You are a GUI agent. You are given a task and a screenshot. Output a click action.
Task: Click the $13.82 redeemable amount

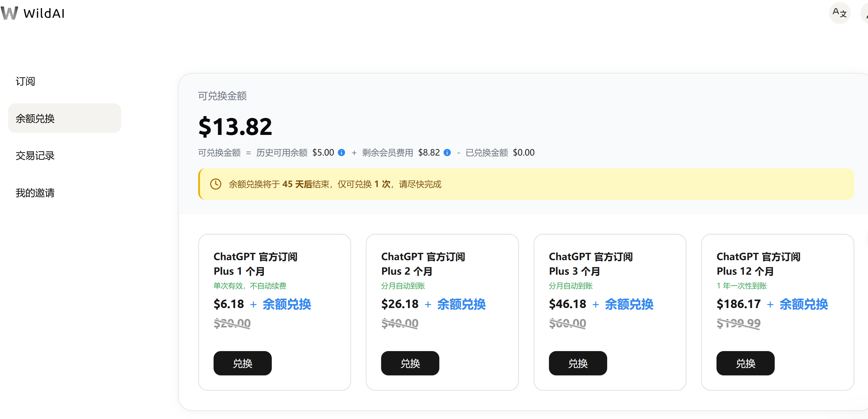coord(235,127)
